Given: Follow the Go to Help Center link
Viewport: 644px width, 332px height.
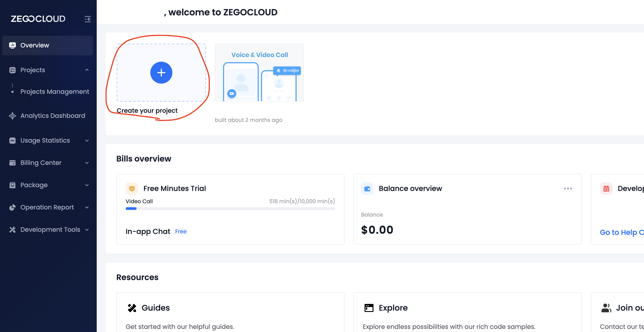Looking at the screenshot, I should coord(621,232).
